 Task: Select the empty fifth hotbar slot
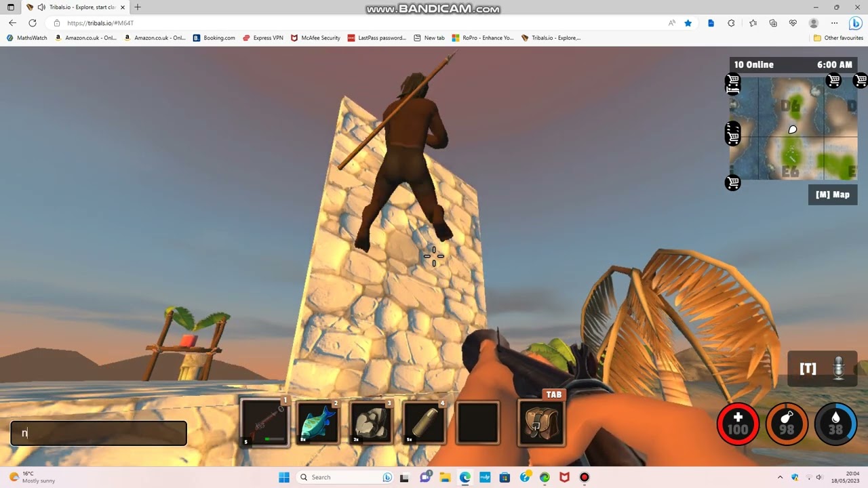[x=477, y=424]
